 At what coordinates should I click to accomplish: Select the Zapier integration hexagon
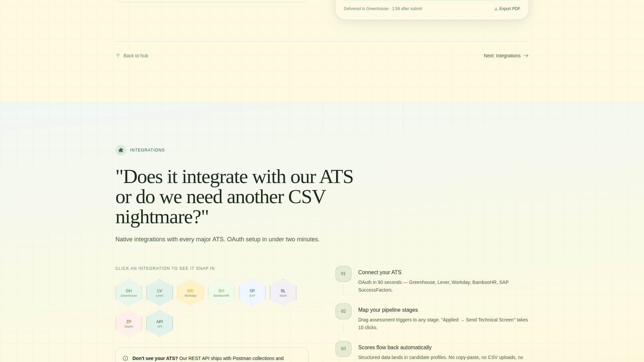(129, 323)
